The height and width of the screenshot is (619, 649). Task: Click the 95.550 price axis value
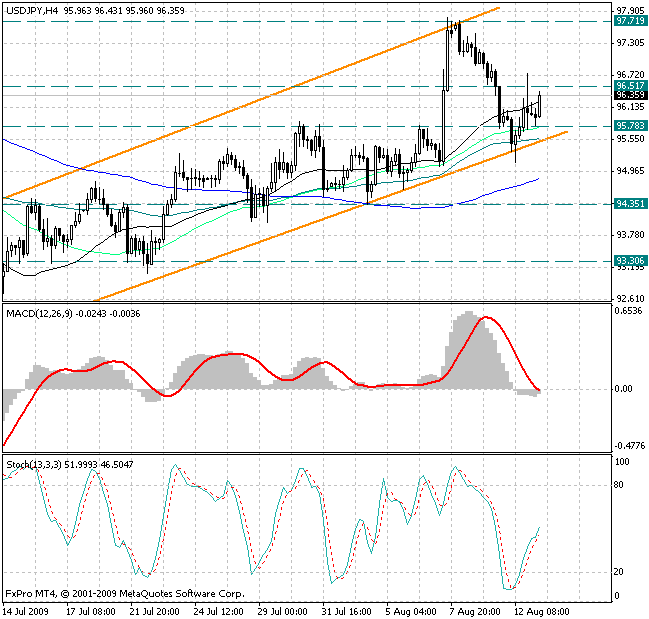[630, 139]
